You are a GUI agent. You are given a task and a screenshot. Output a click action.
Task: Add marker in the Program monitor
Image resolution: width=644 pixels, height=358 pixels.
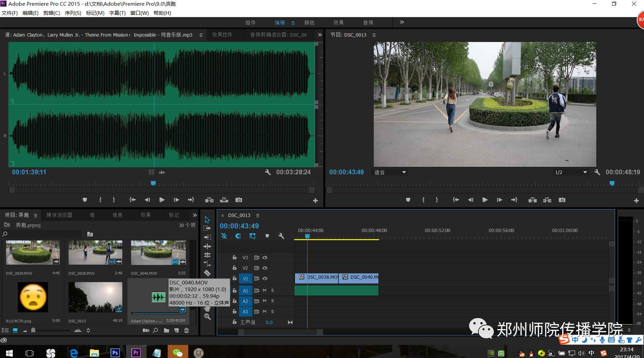click(x=408, y=200)
